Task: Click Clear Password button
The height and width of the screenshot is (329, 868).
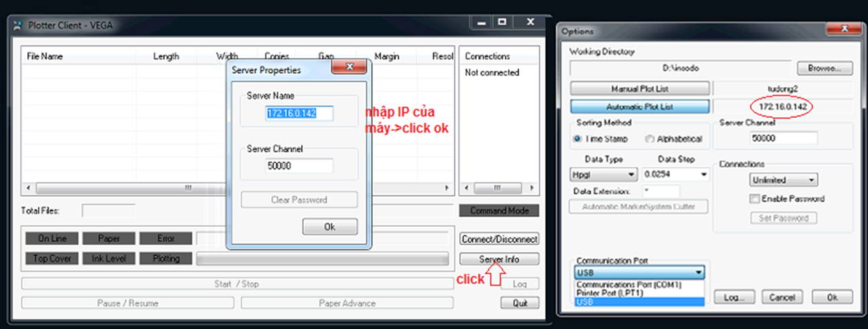Action: click(x=299, y=200)
